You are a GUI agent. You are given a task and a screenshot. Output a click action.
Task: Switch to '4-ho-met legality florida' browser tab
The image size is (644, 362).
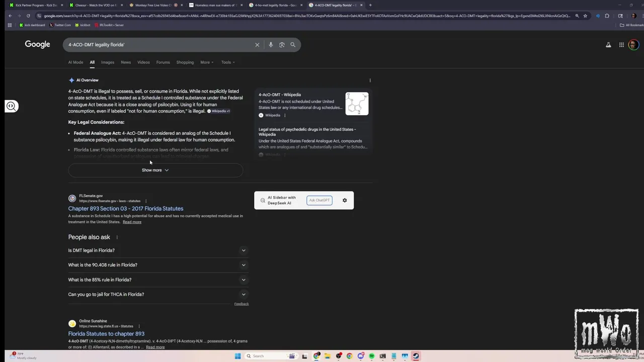pyautogui.click(x=275, y=5)
